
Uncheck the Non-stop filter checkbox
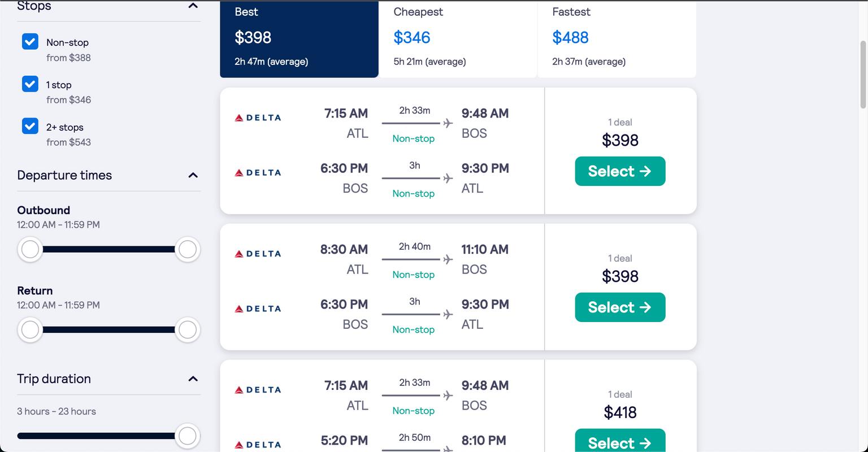pos(30,42)
